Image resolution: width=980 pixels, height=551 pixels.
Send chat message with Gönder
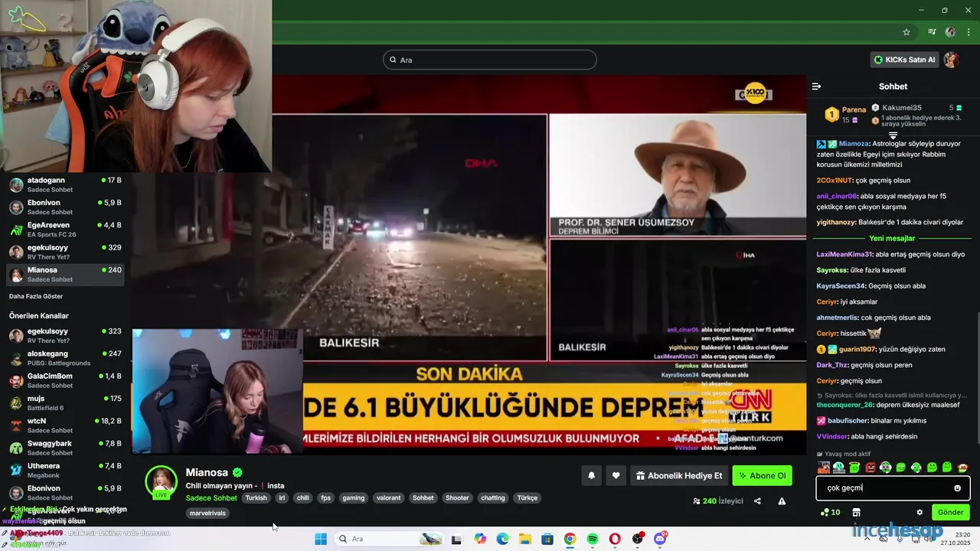tap(950, 512)
